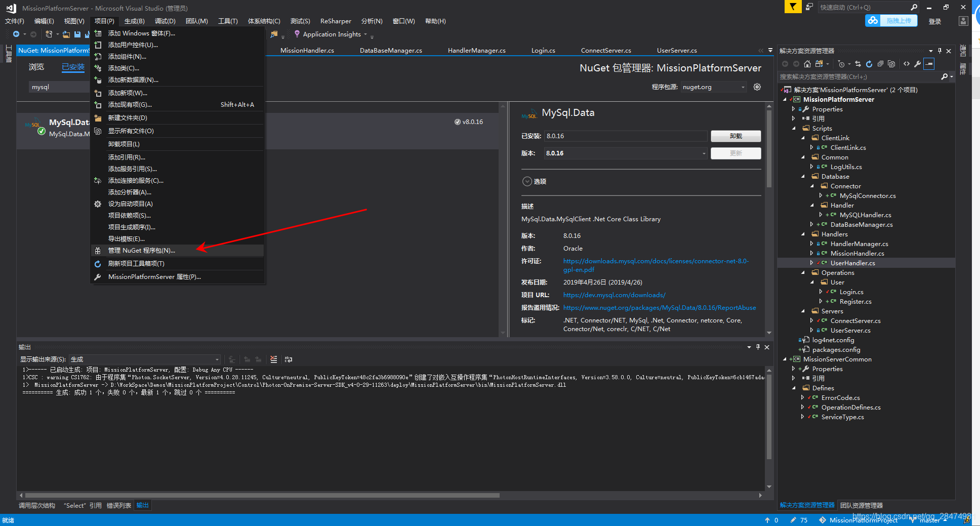The image size is (980, 526).
Task: Click Home icon in Solution Explorer toolbar
Action: coord(807,64)
